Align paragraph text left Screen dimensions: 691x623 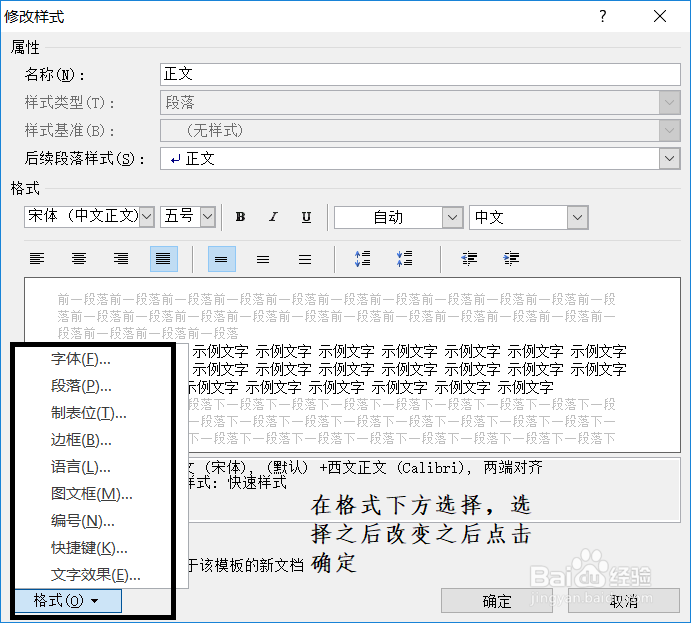(x=37, y=259)
